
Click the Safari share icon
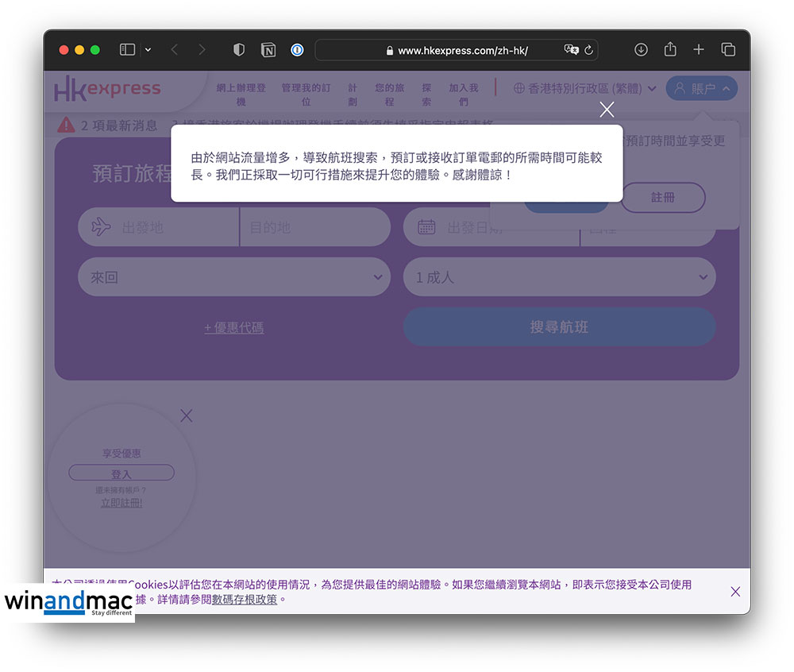point(670,50)
